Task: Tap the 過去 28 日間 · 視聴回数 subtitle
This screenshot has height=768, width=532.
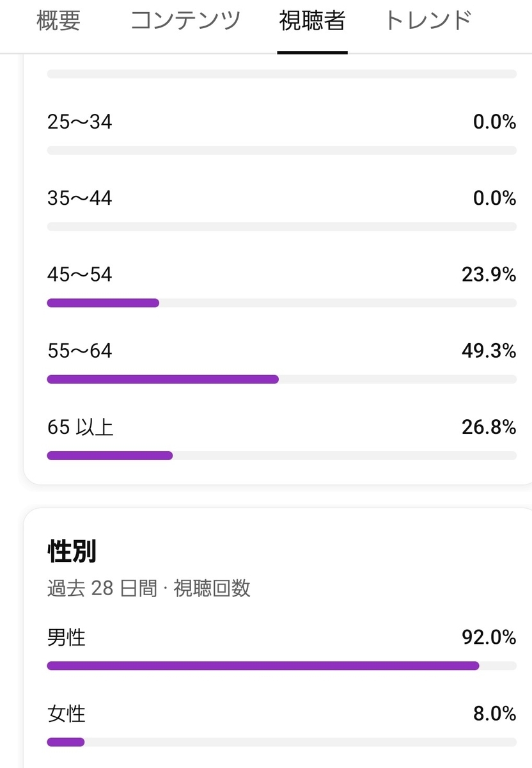Action: [148, 588]
